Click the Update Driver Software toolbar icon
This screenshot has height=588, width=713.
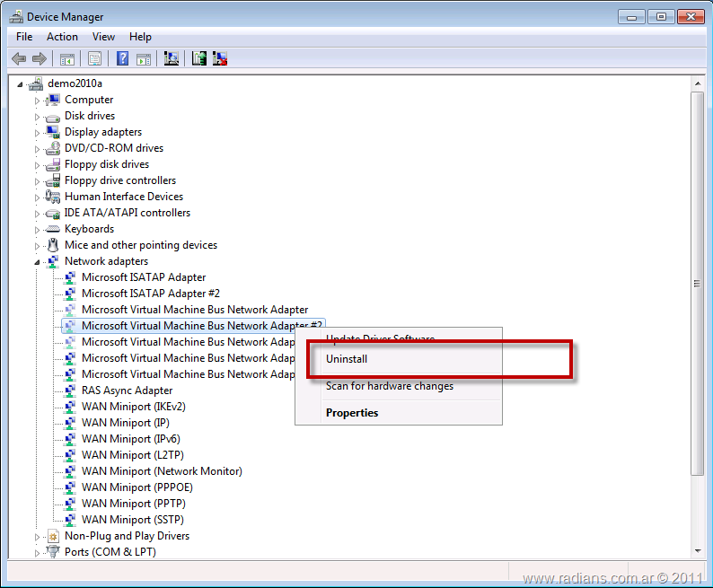click(x=199, y=59)
